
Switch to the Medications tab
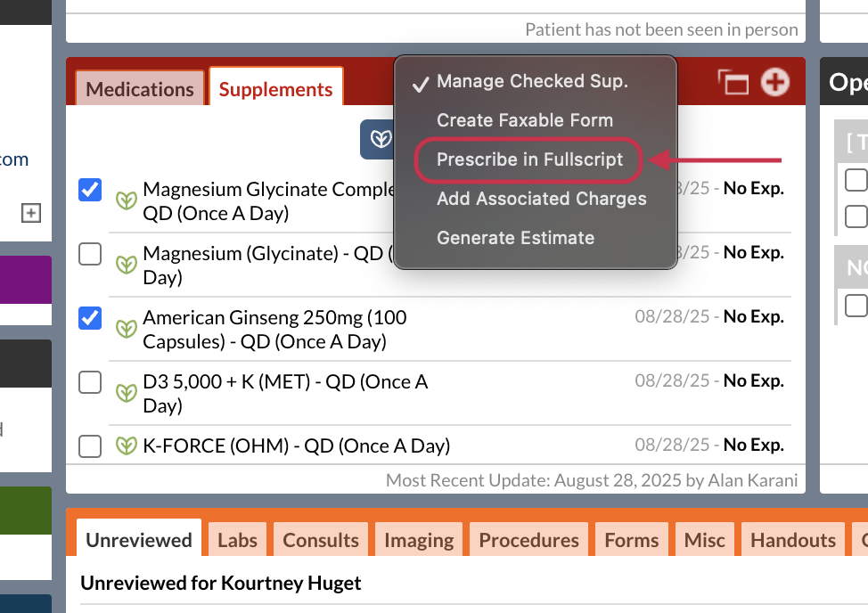coord(140,88)
